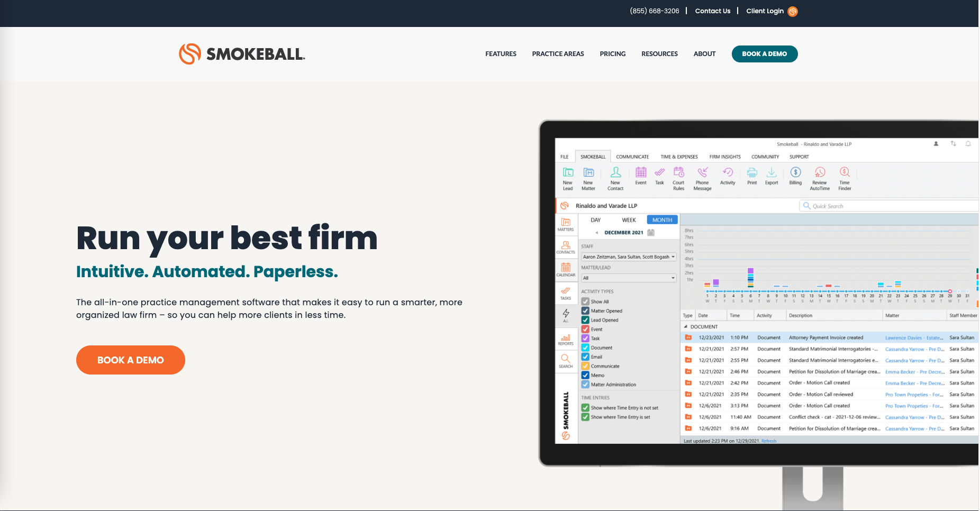Go to previous month arrow beside December 2021

tap(597, 233)
